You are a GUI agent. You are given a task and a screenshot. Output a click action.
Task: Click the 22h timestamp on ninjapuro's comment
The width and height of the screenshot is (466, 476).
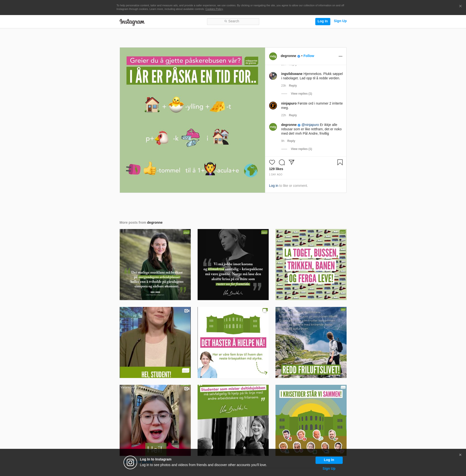point(283,115)
